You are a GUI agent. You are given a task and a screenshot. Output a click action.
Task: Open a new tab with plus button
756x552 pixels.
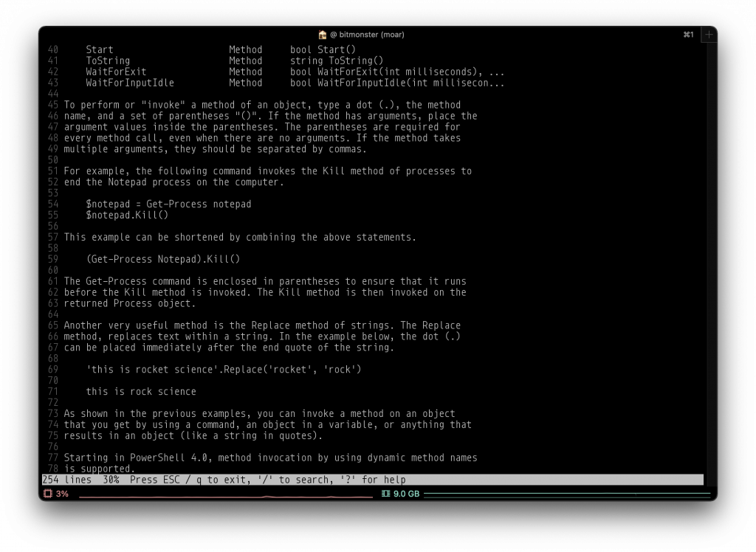tap(709, 35)
